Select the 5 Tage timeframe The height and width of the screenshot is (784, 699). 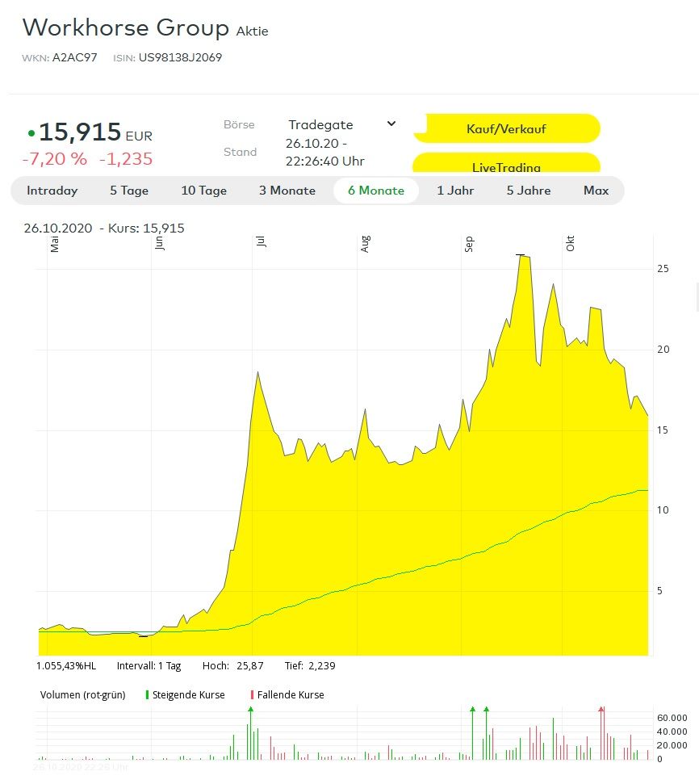pos(129,191)
